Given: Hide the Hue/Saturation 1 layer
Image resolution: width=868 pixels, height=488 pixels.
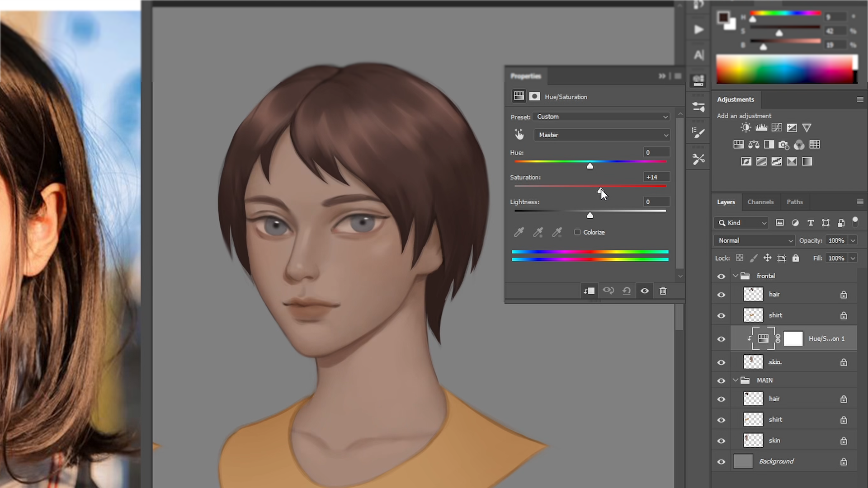Looking at the screenshot, I should pyautogui.click(x=722, y=339).
